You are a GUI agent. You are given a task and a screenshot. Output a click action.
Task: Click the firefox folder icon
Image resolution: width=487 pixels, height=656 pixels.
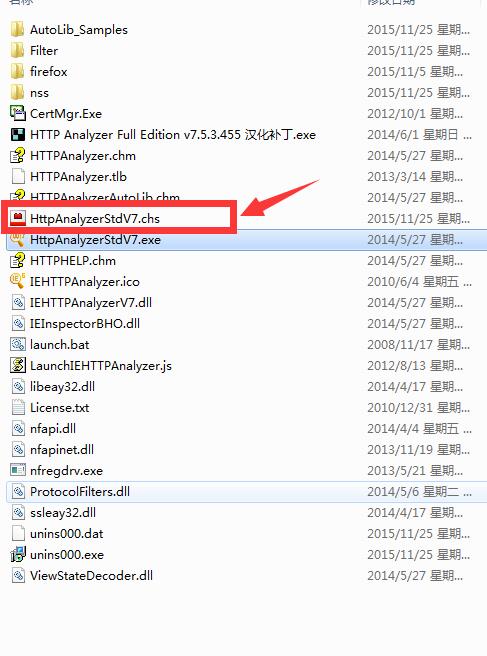[x=18, y=72]
